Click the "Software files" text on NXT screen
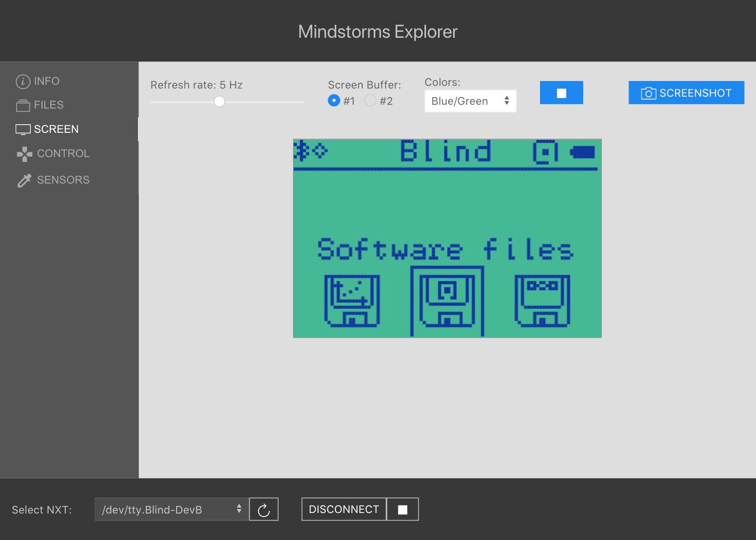 coord(446,249)
